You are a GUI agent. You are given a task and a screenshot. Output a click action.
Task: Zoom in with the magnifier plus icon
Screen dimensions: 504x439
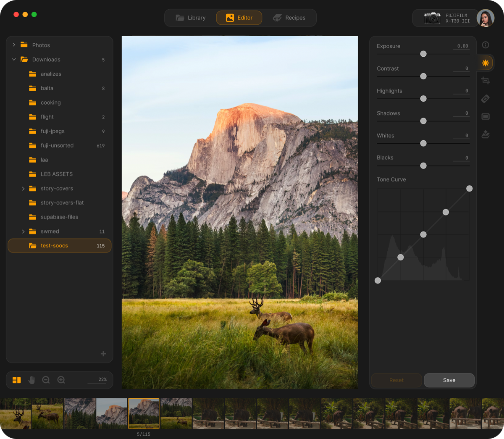pos(61,380)
